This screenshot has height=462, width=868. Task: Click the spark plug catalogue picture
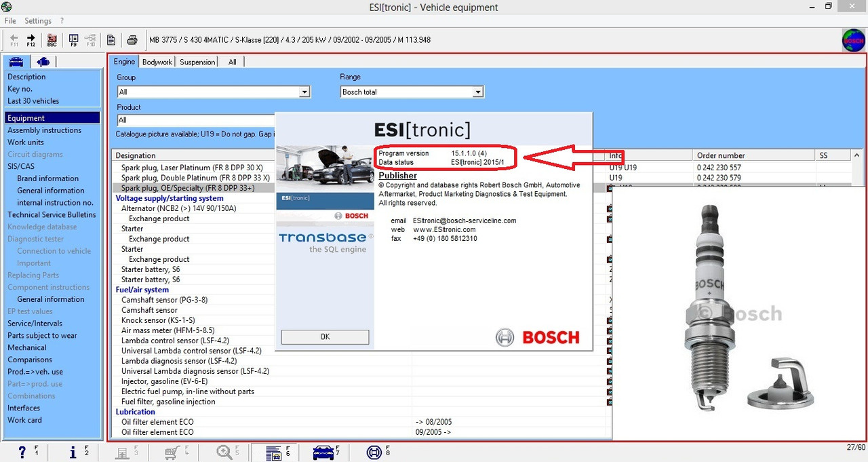click(x=739, y=314)
